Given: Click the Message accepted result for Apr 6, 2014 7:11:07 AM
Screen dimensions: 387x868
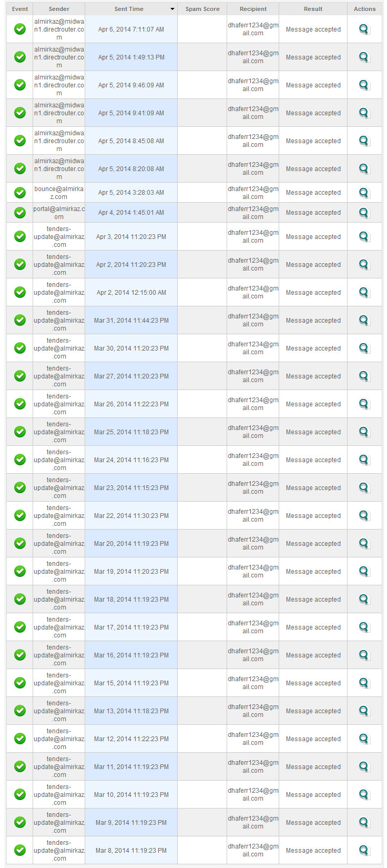Looking at the screenshot, I should pyautogui.click(x=313, y=29).
